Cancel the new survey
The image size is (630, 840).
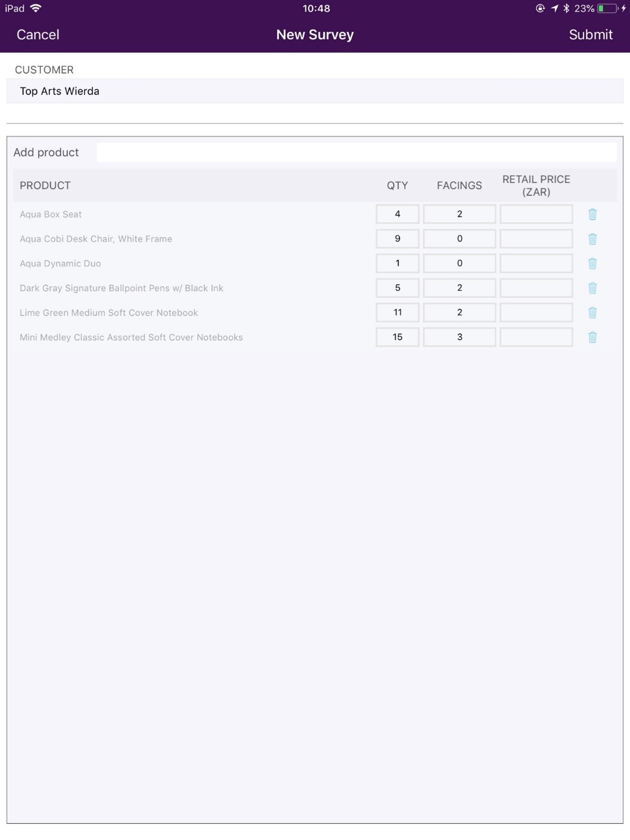click(x=38, y=35)
